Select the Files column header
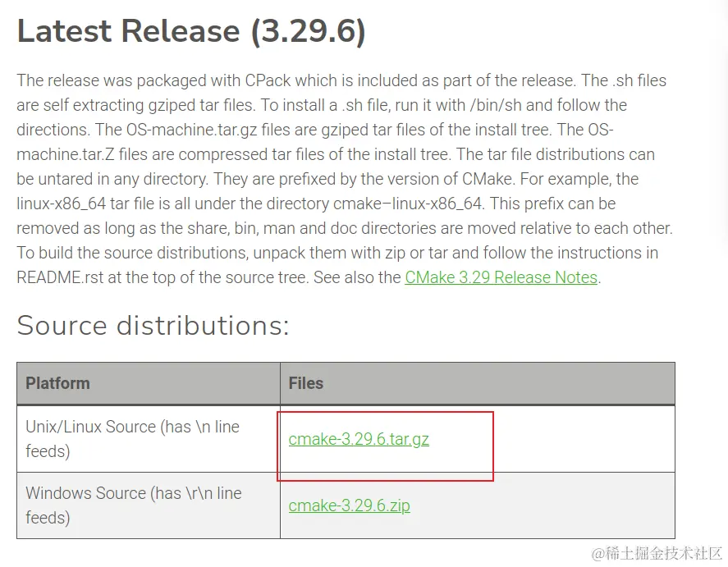The image size is (728, 567). [x=306, y=383]
